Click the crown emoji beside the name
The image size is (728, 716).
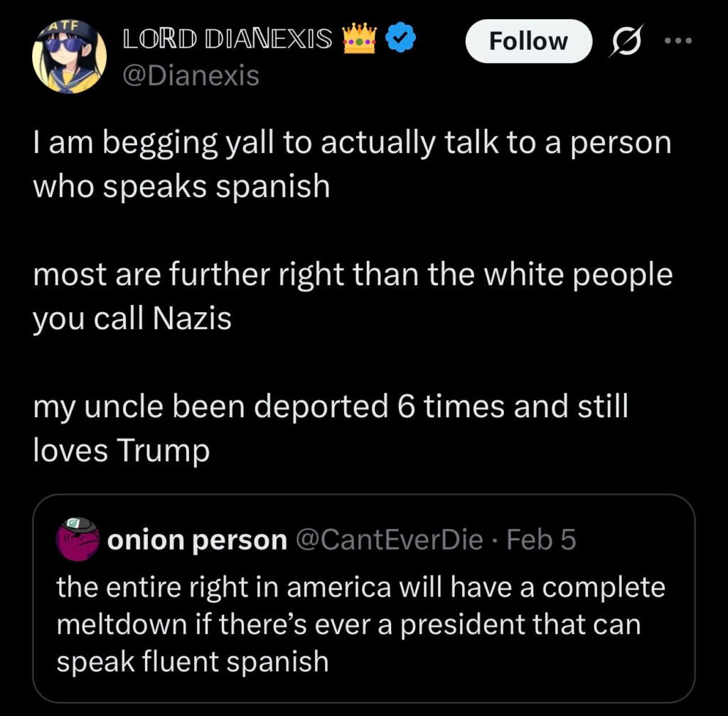tap(358, 40)
